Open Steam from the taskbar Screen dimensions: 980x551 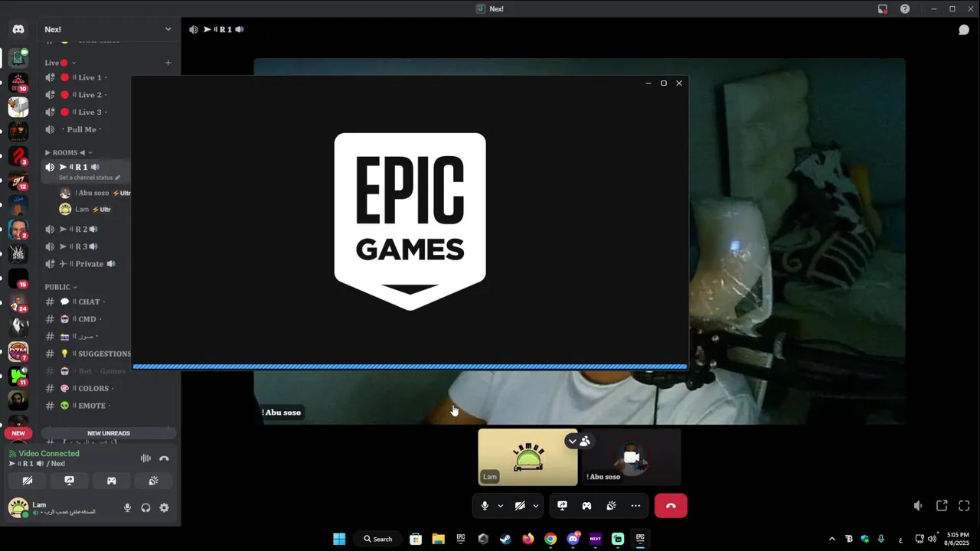coord(505,539)
